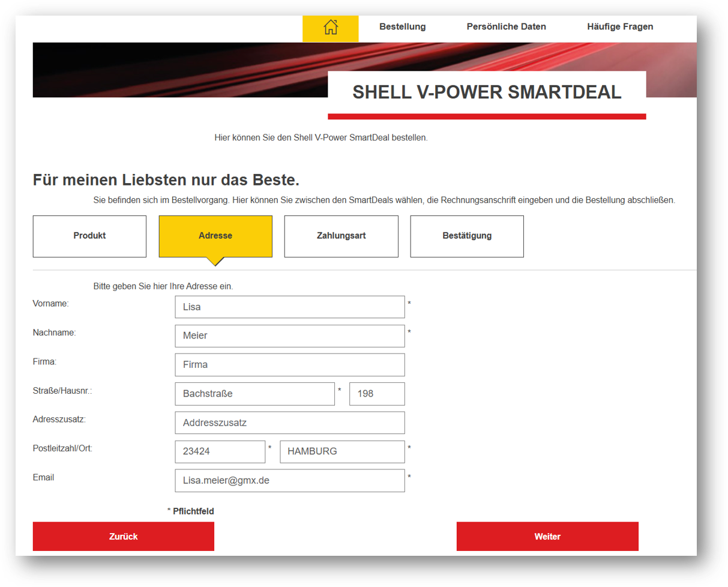Focus the Nachname field with Meier

point(290,336)
